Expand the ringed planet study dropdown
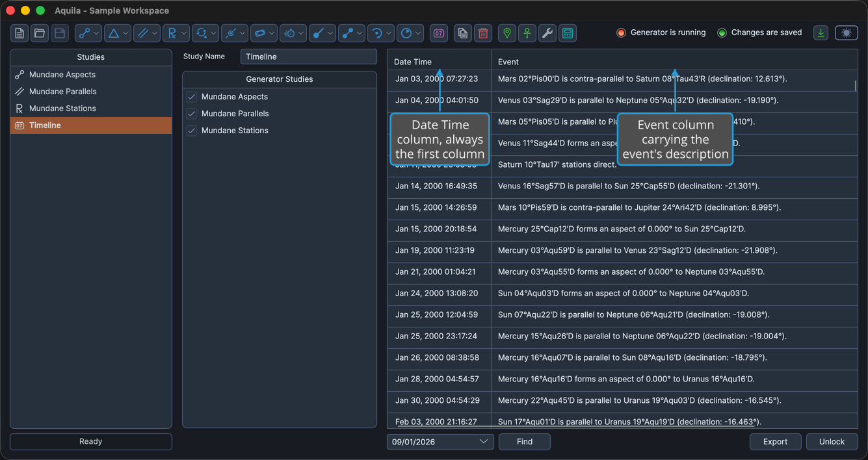 (x=264, y=33)
